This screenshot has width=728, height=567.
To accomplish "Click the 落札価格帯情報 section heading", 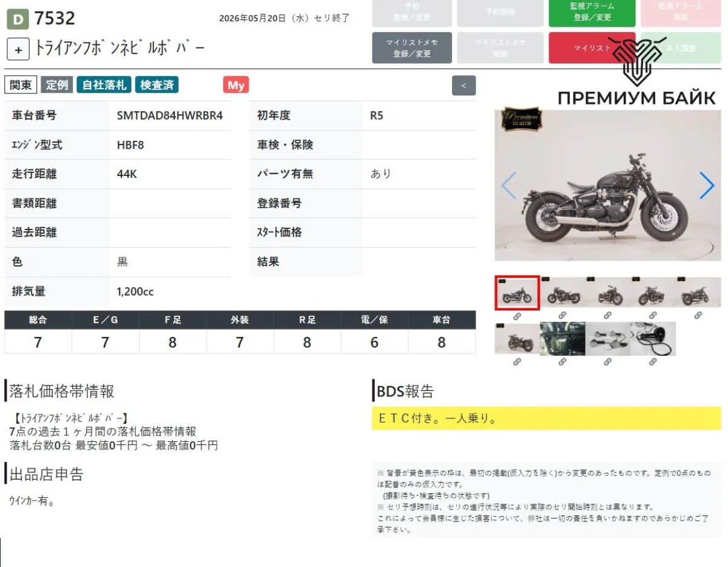I will (x=62, y=392).
